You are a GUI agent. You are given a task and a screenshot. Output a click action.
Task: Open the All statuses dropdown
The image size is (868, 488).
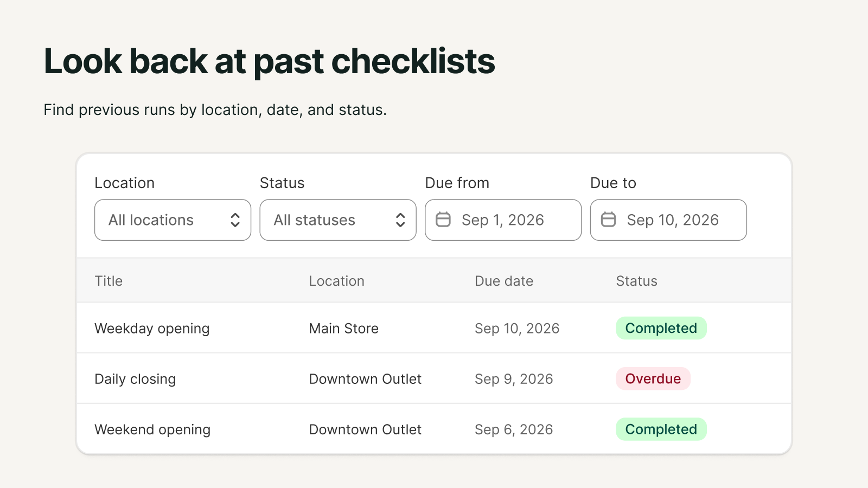point(338,220)
